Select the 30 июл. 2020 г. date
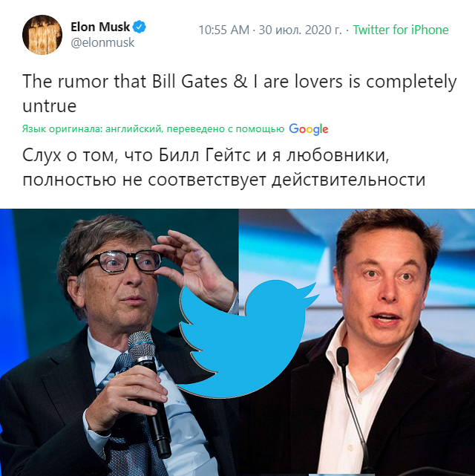475x476 pixels. coord(300,30)
